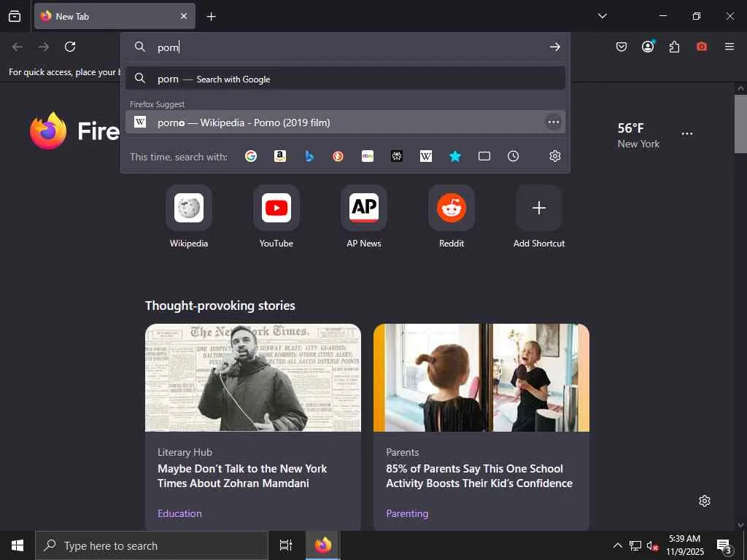
Task: Click the page vertical scrollbar thumb
Action: click(740, 124)
